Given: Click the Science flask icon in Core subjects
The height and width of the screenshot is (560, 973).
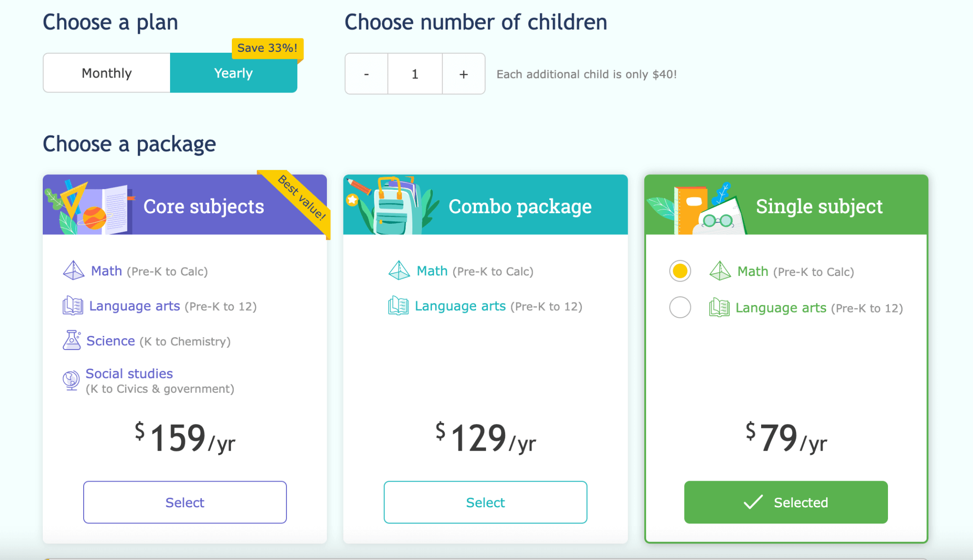Looking at the screenshot, I should click(x=71, y=340).
